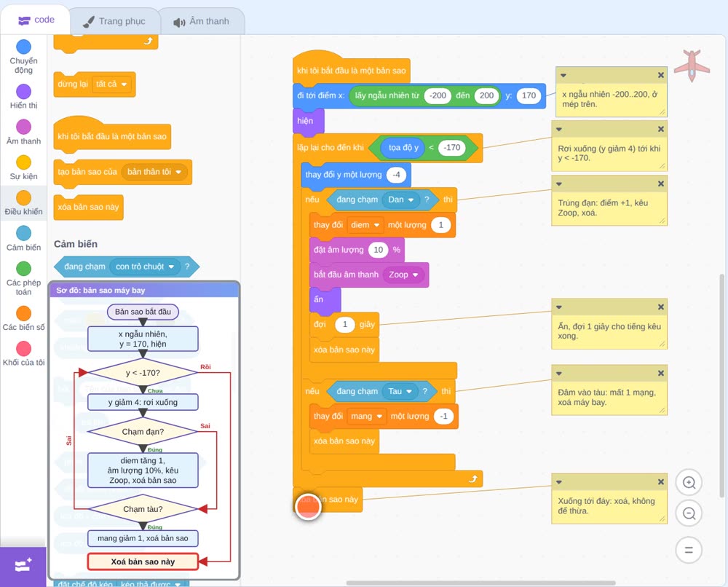Collapse the 'Rơi xuống (y giảm 4)' comment
Image resolution: width=728 pixels, height=587 pixels.
[559, 129]
